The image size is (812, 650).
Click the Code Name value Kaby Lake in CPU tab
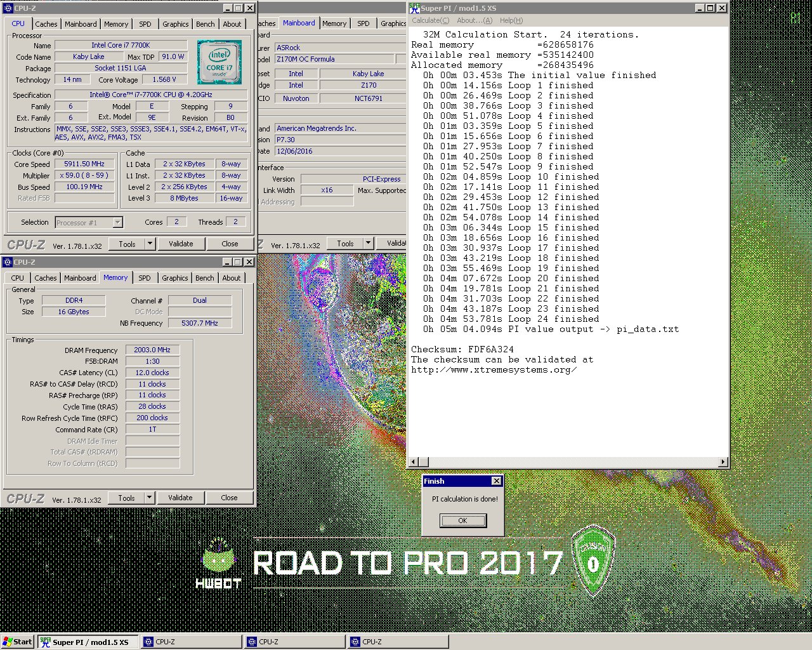(89, 56)
